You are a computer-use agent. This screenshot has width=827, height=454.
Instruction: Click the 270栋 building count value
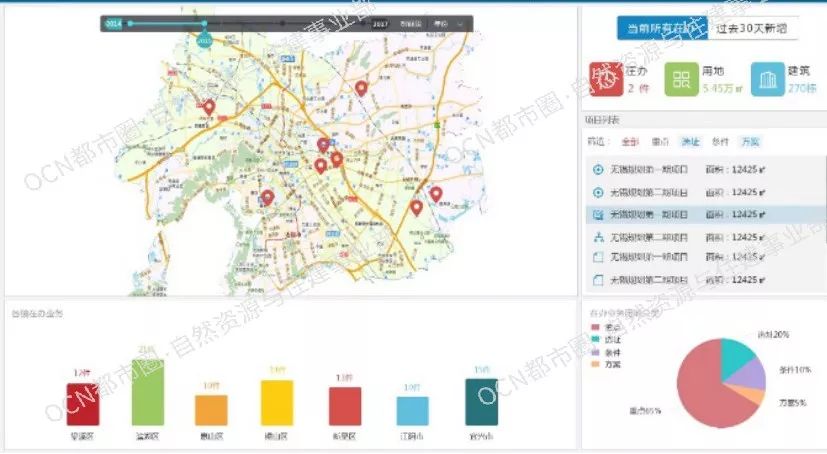802,88
